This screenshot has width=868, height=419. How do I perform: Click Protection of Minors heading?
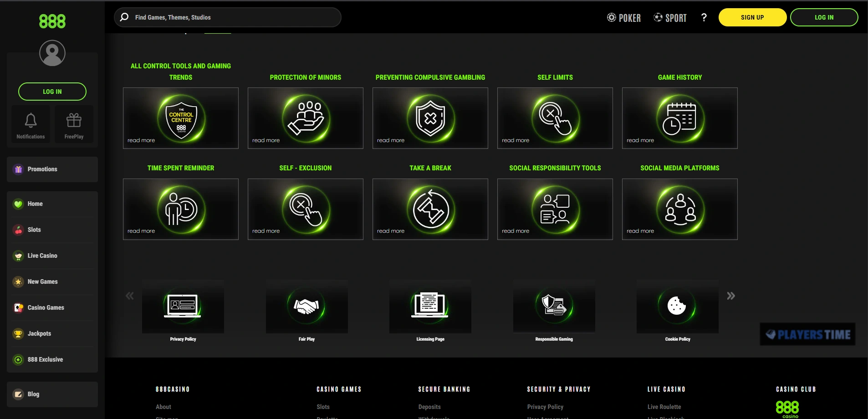[306, 77]
